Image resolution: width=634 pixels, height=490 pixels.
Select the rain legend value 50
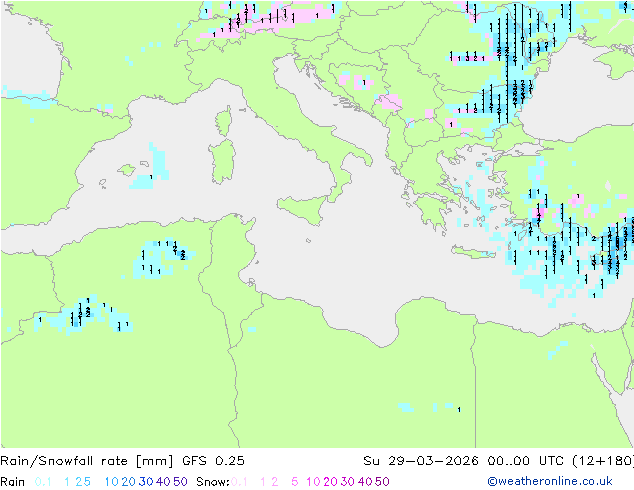coord(180,482)
